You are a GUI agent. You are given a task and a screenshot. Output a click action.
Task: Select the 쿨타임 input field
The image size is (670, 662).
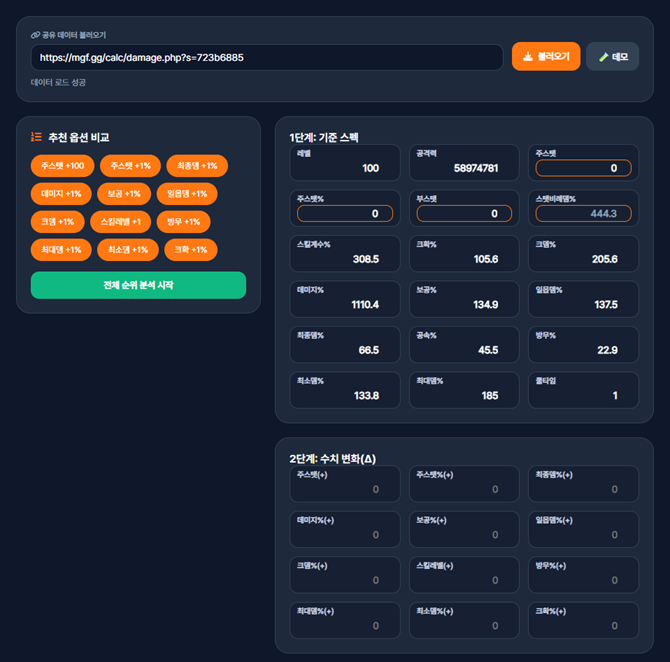tap(583, 395)
